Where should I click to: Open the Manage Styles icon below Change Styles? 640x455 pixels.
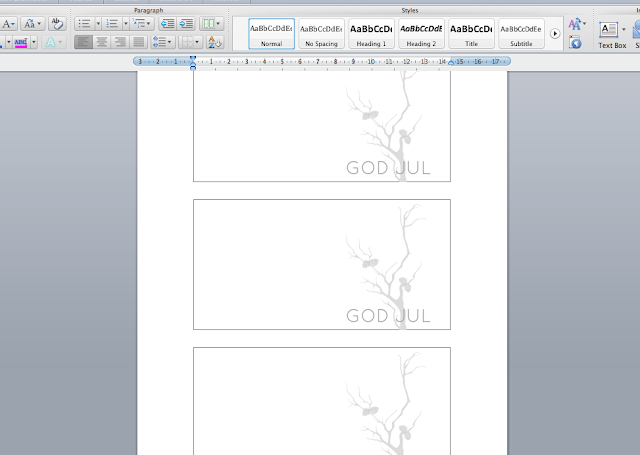tap(575, 42)
